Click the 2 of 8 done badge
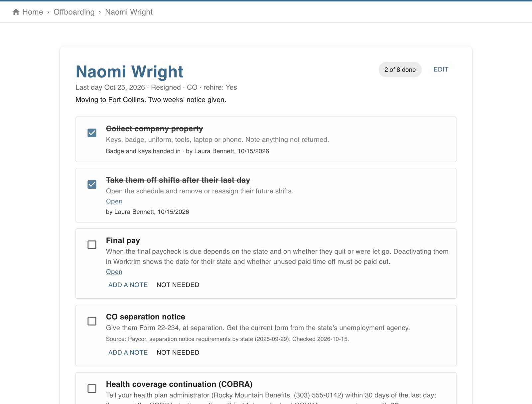Viewport: 532px width, 404px height. point(400,70)
